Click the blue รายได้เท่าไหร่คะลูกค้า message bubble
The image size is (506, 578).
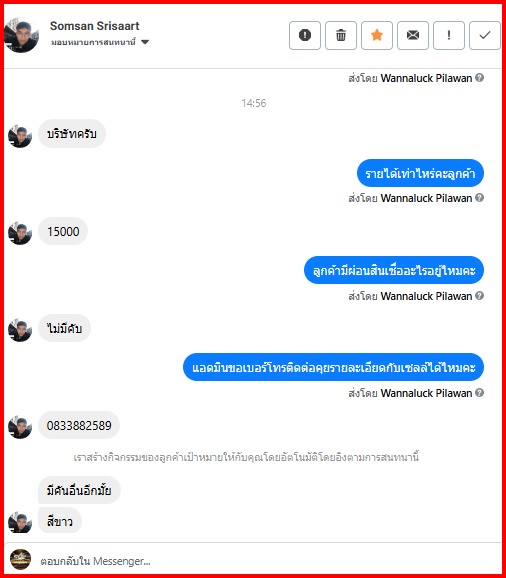coord(420,173)
